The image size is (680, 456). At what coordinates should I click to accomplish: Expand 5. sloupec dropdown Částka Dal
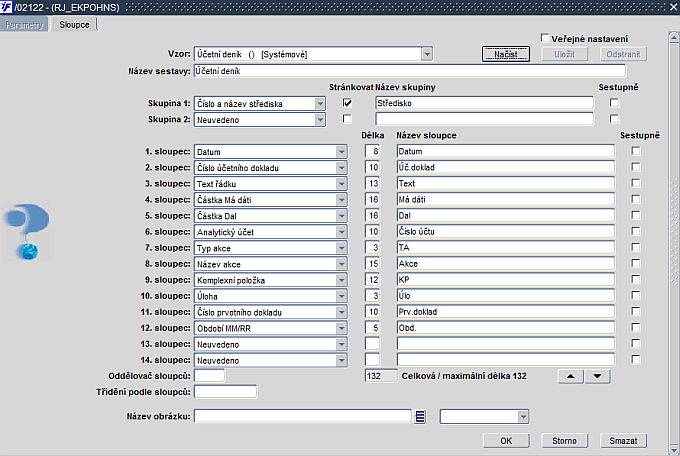click(x=342, y=216)
